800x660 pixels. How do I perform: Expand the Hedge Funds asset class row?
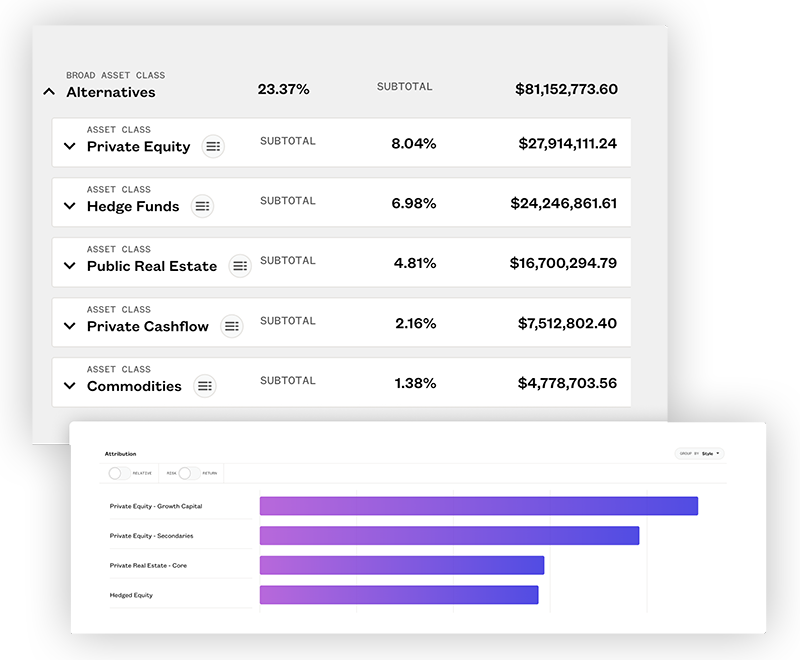(69, 206)
